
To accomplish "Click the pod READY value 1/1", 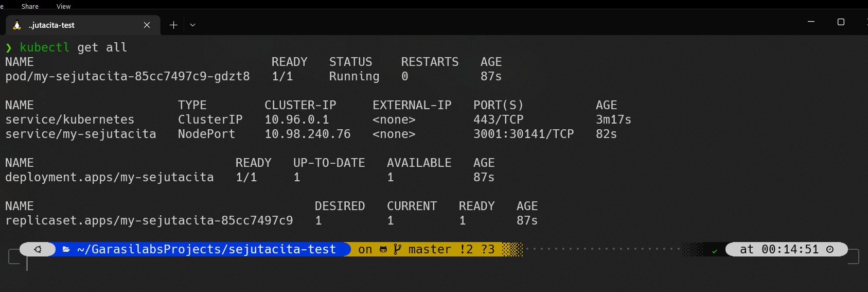I will tap(282, 76).
